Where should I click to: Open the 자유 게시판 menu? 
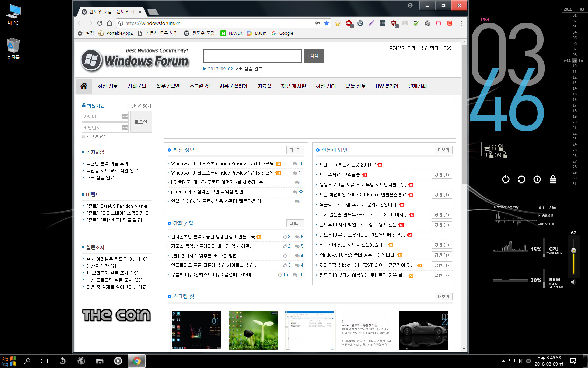pyautogui.click(x=294, y=86)
